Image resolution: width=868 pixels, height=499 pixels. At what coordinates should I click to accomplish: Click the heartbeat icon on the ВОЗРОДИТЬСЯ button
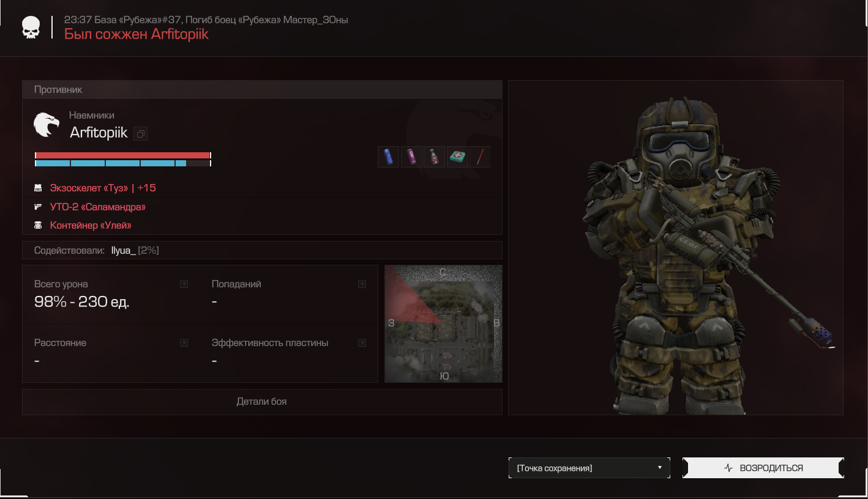point(728,468)
